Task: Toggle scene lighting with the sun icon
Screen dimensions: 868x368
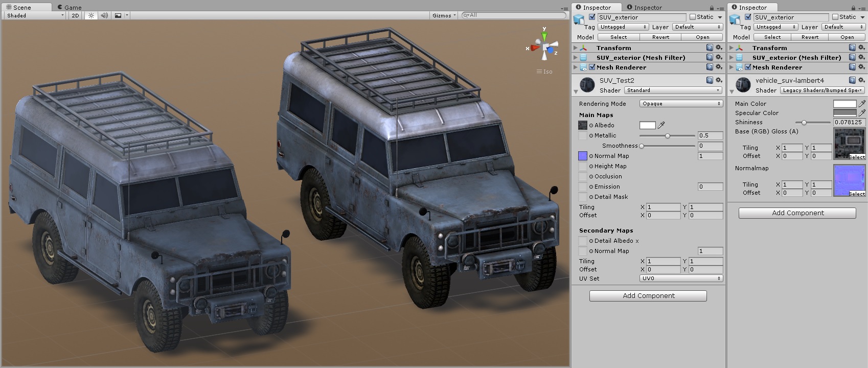Action: [x=92, y=15]
